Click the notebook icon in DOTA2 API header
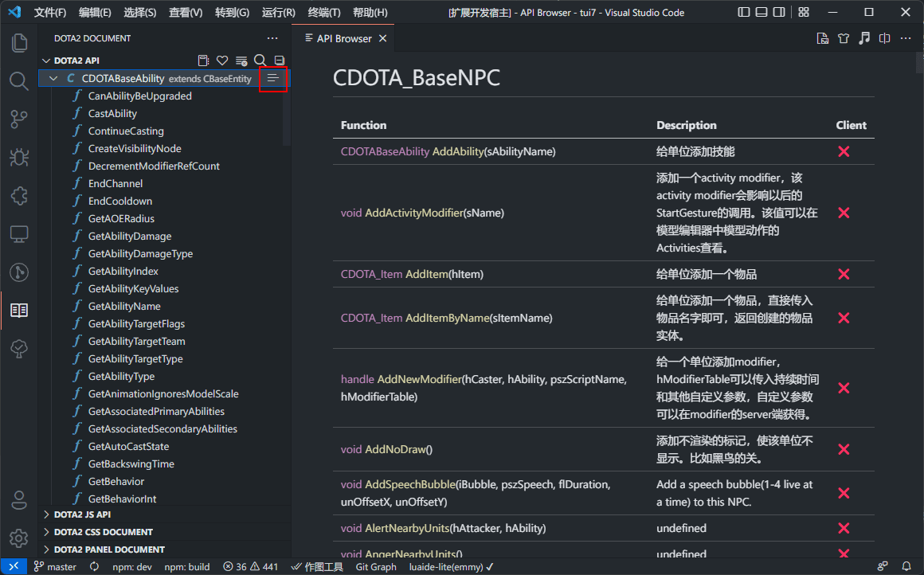This screenshot has width=924, height=575. click(203, 60)
